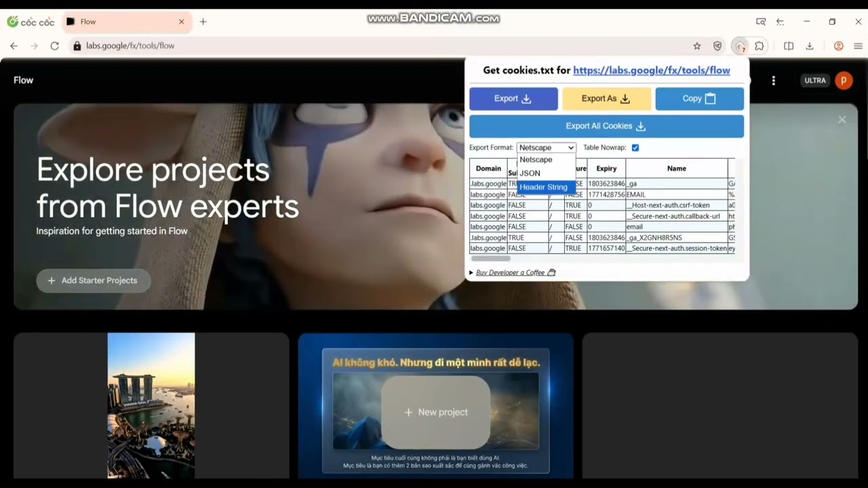868x488 pixels.
Task: Open the extensions puzzle icon
Action: [759, 46]
